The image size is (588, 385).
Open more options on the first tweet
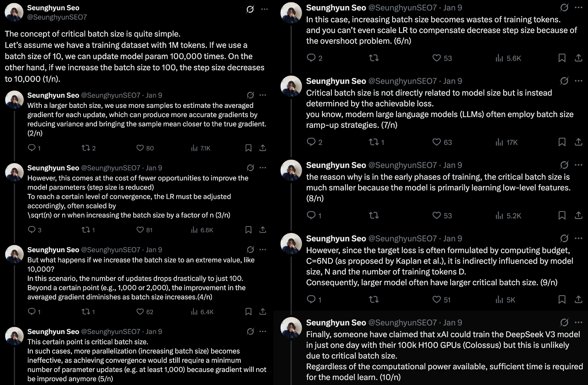pos(264,9)
